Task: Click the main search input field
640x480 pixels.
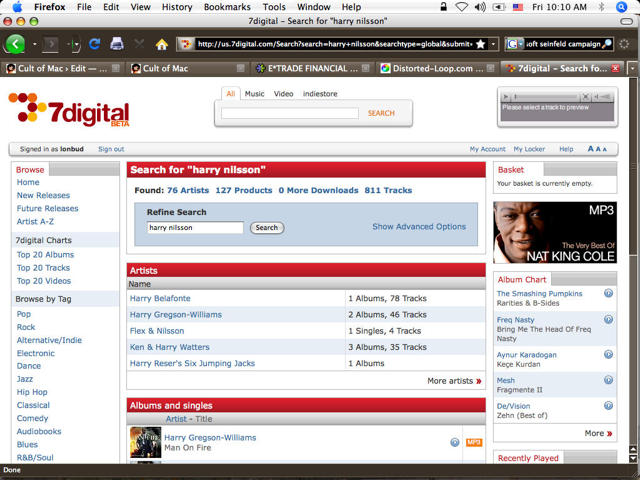Action: [x=290, y=113]
